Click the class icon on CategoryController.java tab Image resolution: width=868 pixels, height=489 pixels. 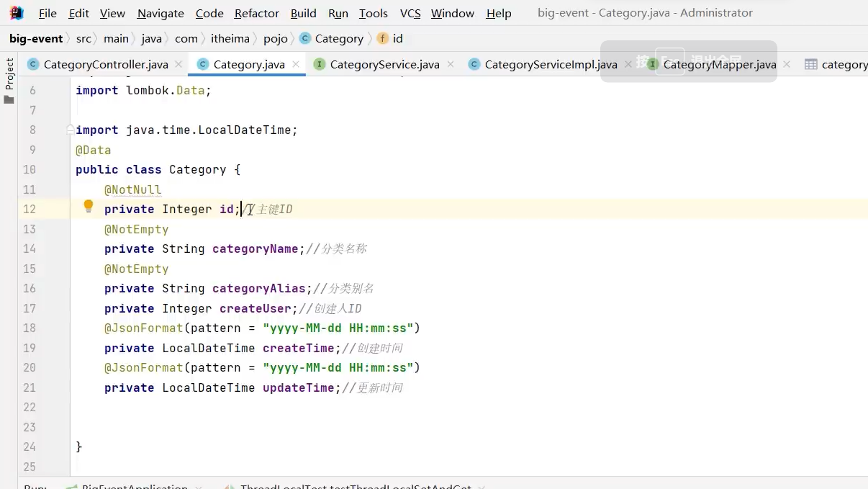(33, 64)
